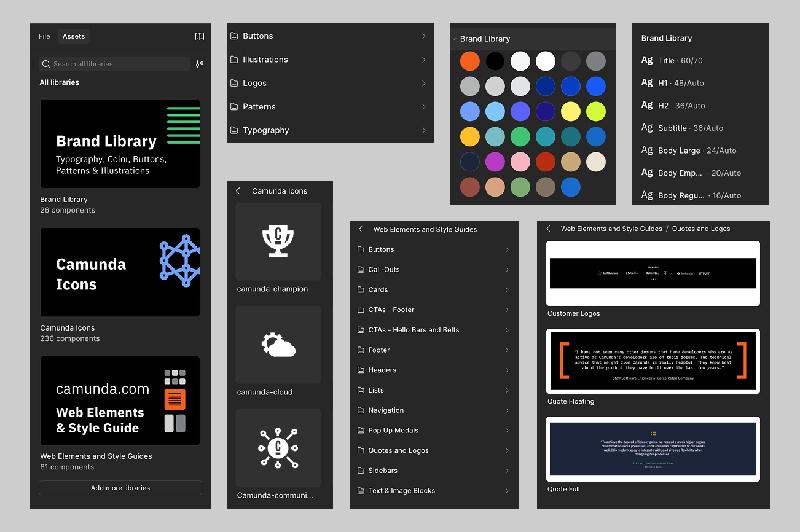Pick the black color swatch
Screen dimensions: 800x532
pos(495,61)
